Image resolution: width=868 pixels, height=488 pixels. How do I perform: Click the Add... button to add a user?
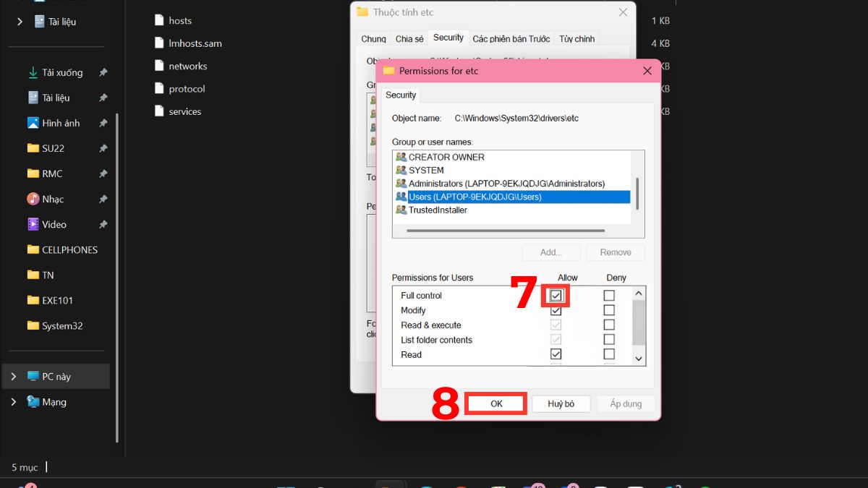coord(550,252)
